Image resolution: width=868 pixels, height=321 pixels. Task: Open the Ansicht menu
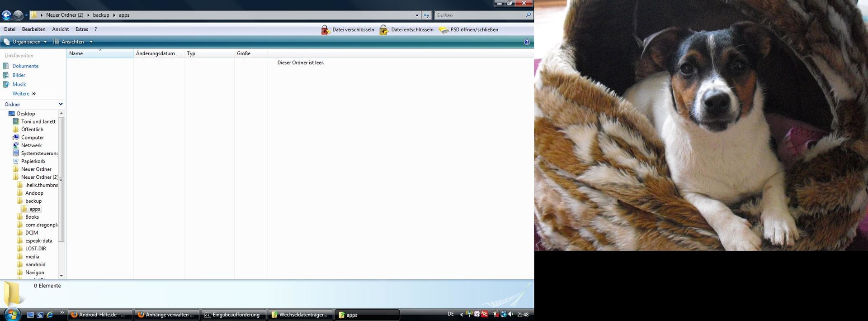60,29
